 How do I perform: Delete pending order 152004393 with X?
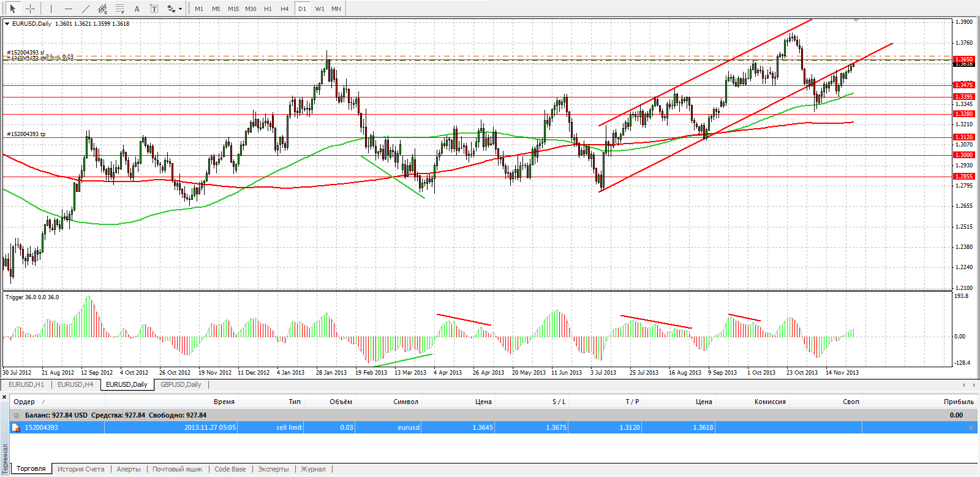(x=971, y=427)
